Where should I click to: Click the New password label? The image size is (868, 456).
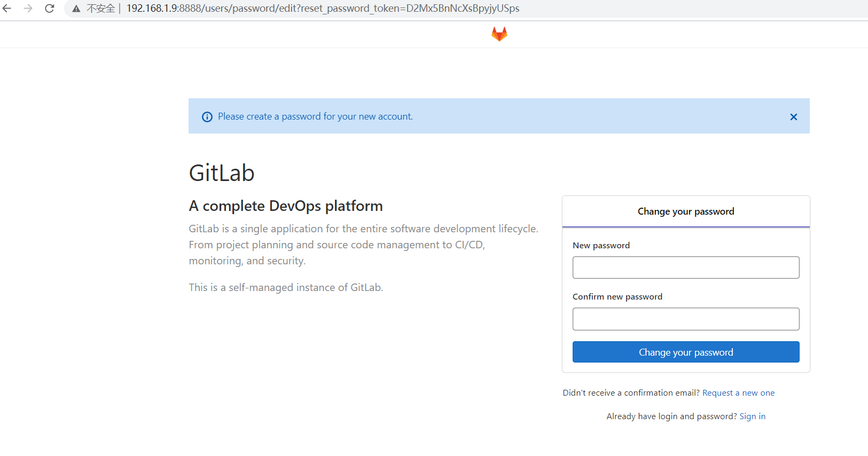[x=601, y=246]
